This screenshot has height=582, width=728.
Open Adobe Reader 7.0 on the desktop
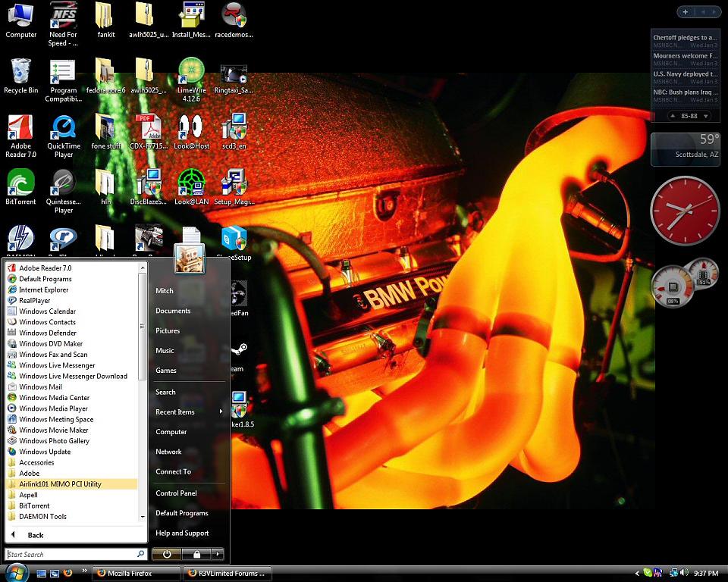20,130
